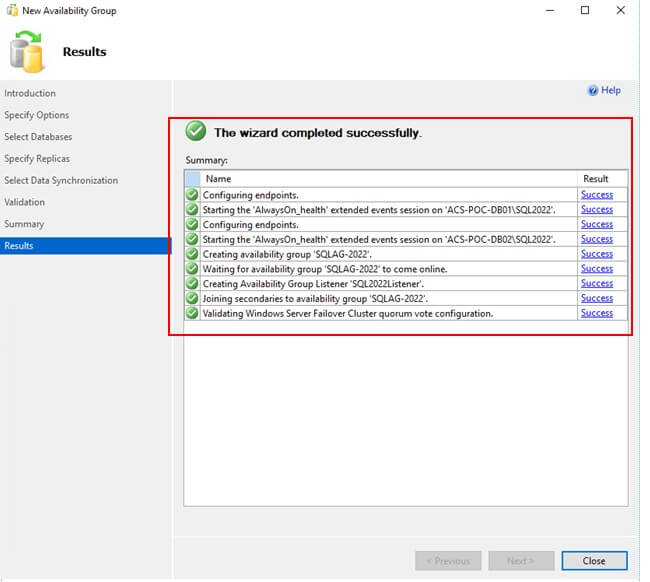Open Success link for Waiting for availability group row
Viewport: 650px width, 582px height.
596,269
